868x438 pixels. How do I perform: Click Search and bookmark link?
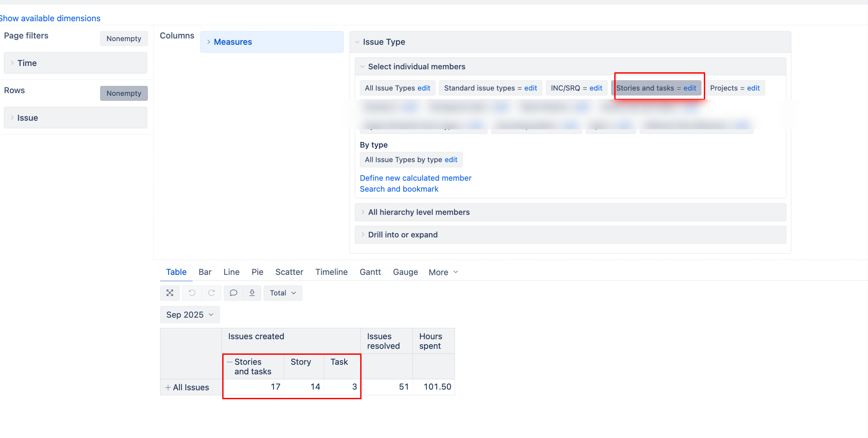pyautogui.click(x=399, y=189)
